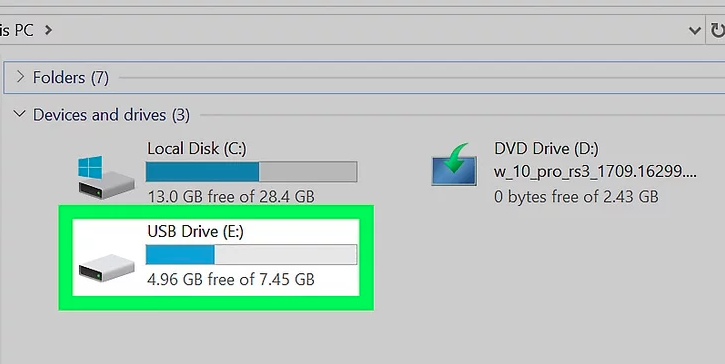Click the refresh icon beside address bar
725x364 pixels.
pos(717,31)
